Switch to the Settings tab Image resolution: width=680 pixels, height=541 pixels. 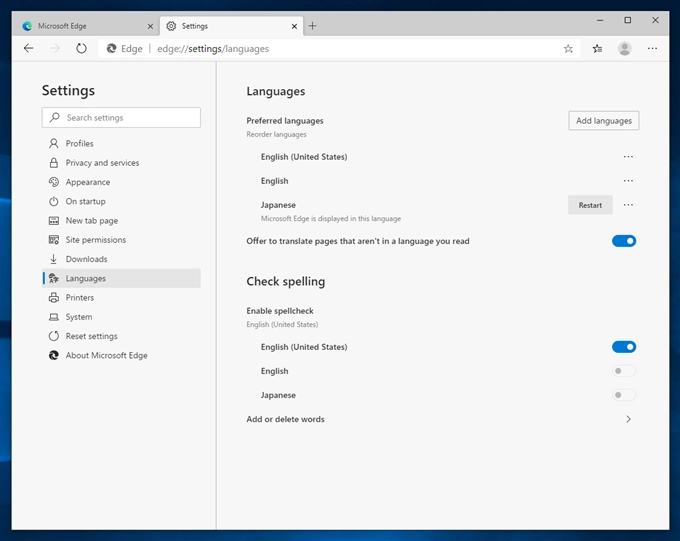tap(231, 26)
